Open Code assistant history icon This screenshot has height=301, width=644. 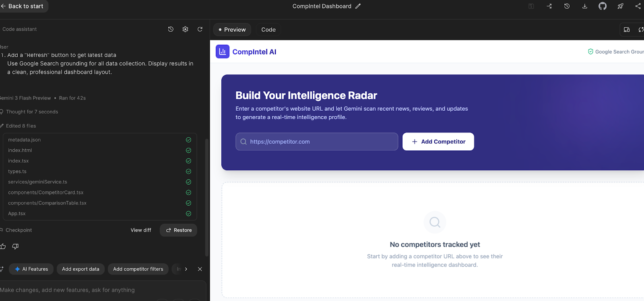pyautogui.click(x=171, y=29)
